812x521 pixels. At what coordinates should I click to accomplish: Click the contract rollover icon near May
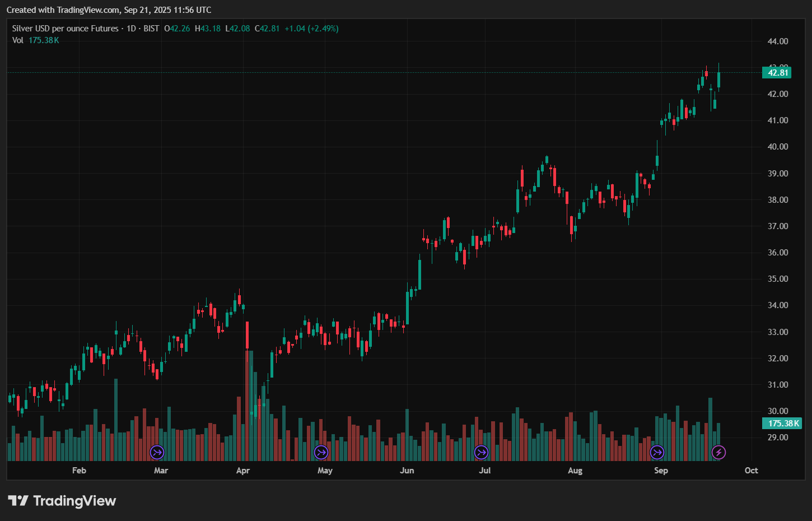pos(321,452)
